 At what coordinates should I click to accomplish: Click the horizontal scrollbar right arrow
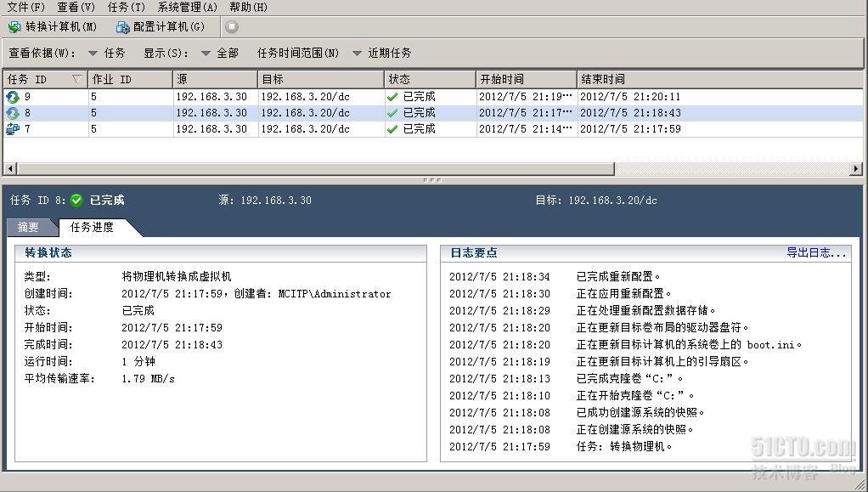point(856,168)
